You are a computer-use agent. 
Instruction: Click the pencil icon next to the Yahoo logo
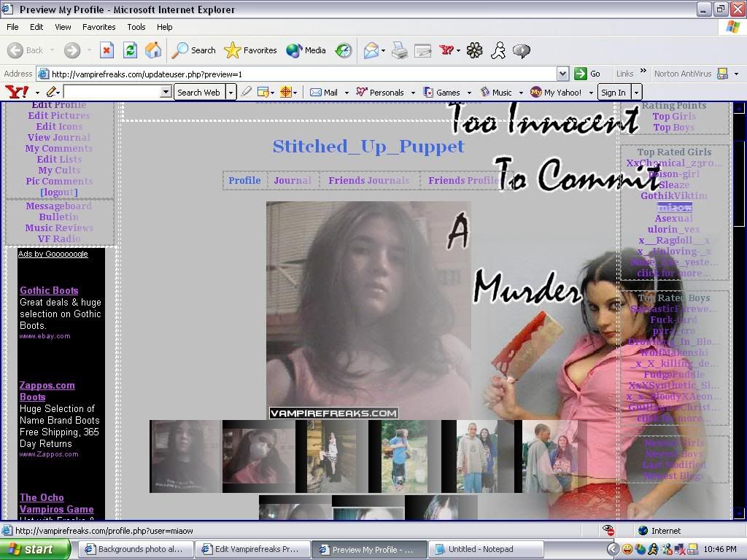(x=52, y=92)
